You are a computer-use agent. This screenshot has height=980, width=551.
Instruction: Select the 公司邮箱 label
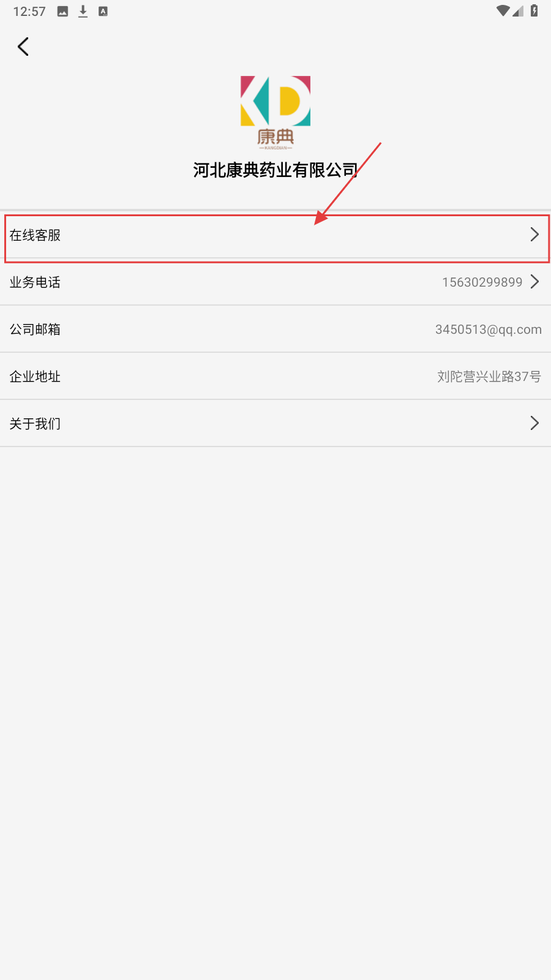pyautogui.click(x=35, y=330)
